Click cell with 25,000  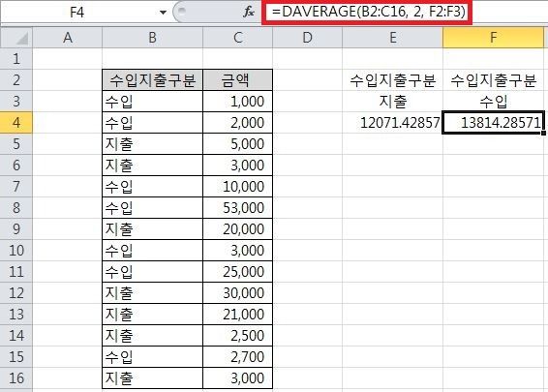237,272
